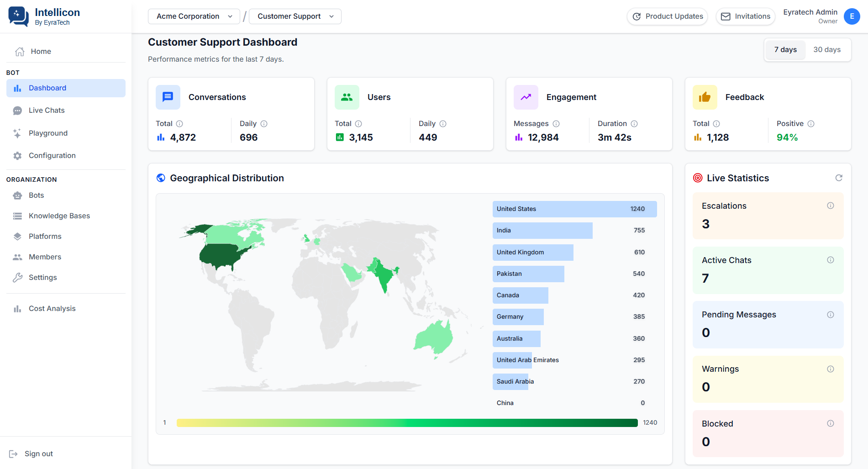The image size is (868, 469).
Task: Refresh the Live Statistics panel
Action: click(839, 178)
